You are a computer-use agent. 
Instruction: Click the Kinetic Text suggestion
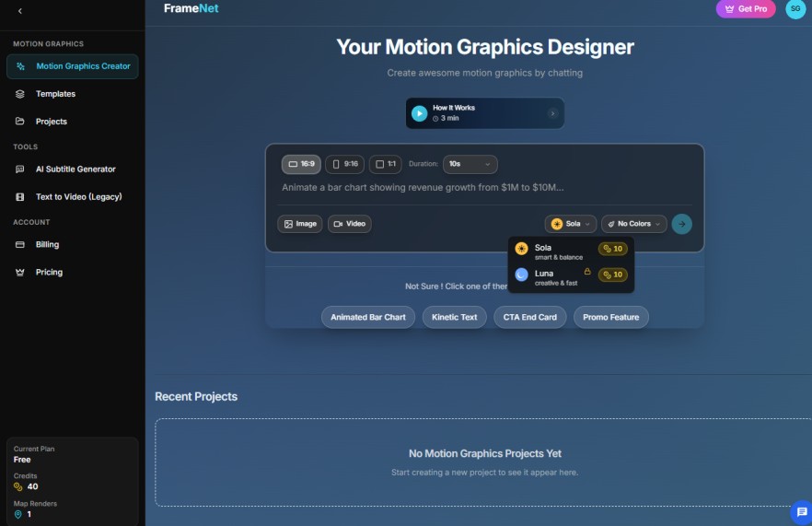click(455, 317)
